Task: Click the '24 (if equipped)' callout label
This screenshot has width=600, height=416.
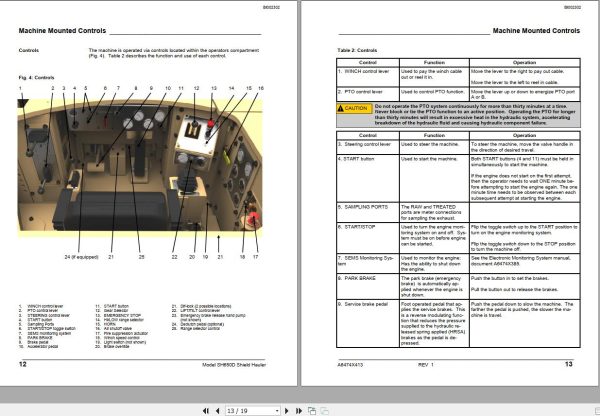Action: [x=82, y=257]
